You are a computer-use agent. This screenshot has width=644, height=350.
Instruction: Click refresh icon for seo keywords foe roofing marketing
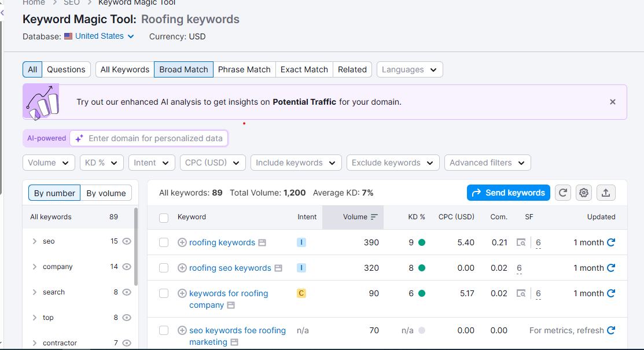(612, 330)
